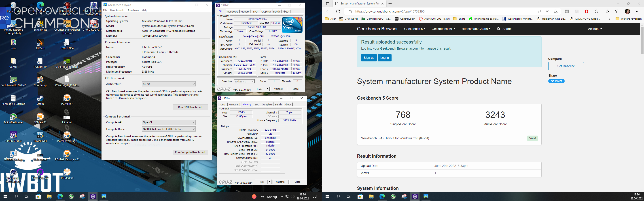Click Run Compute Benchmark button
Viewport: 644px width, 201px height.
191,152
